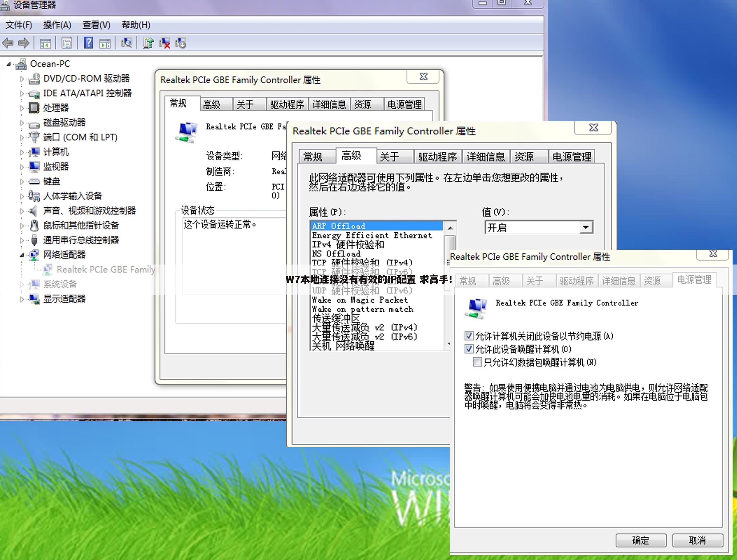Image resolution: width=737 pixels, height=560 pixels.
Task: Expand the 监视器 tree node
Action: pyautogui.click(x=22, y=167)
